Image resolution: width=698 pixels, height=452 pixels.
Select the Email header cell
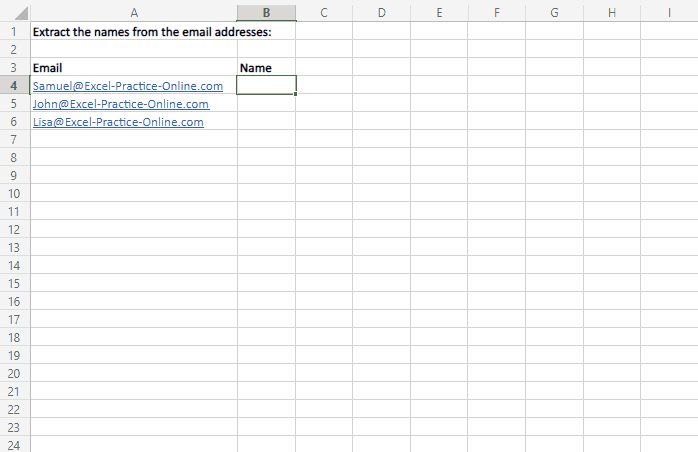tap(133, 68)
